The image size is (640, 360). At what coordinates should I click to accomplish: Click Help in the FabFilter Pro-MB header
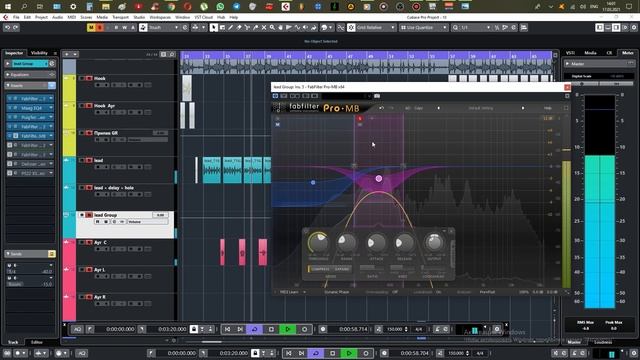tap(548, 108)
